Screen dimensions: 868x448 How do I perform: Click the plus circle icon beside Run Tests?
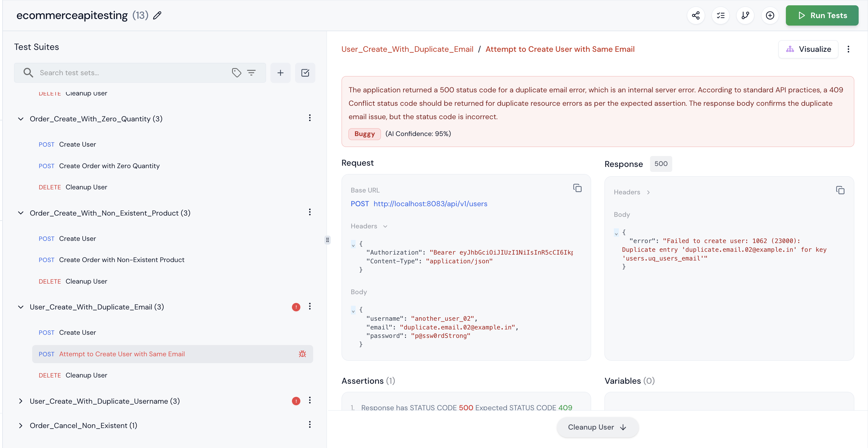point(770,15)
